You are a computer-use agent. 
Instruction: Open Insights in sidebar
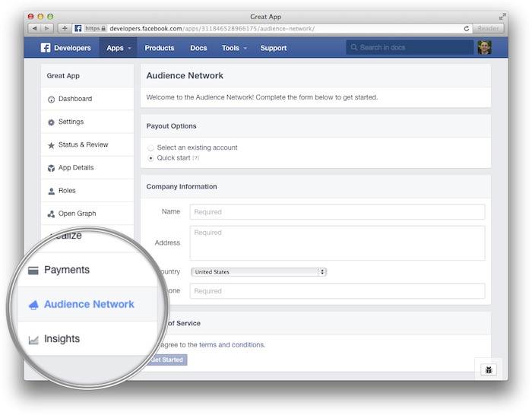pos(87,339)
